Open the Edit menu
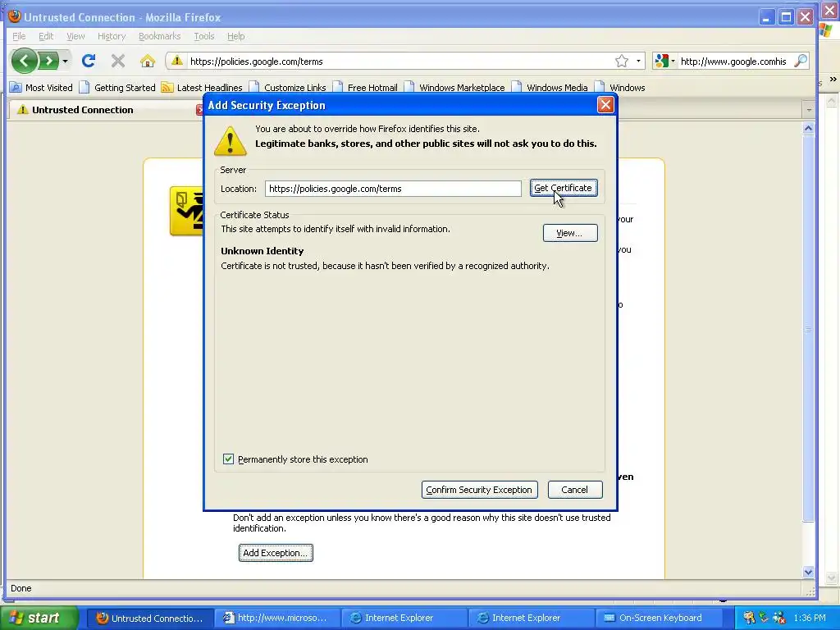Screen dimensions: 840x630 pos(46,36)
